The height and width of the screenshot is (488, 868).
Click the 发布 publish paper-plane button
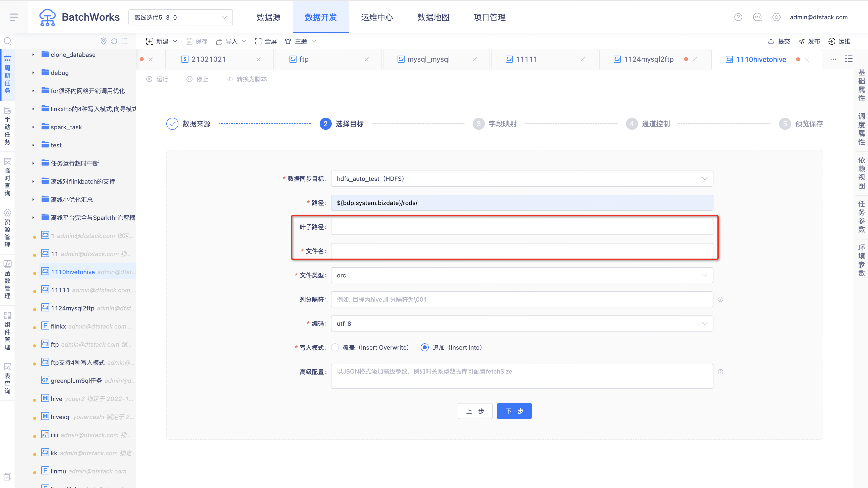point(809,41)
